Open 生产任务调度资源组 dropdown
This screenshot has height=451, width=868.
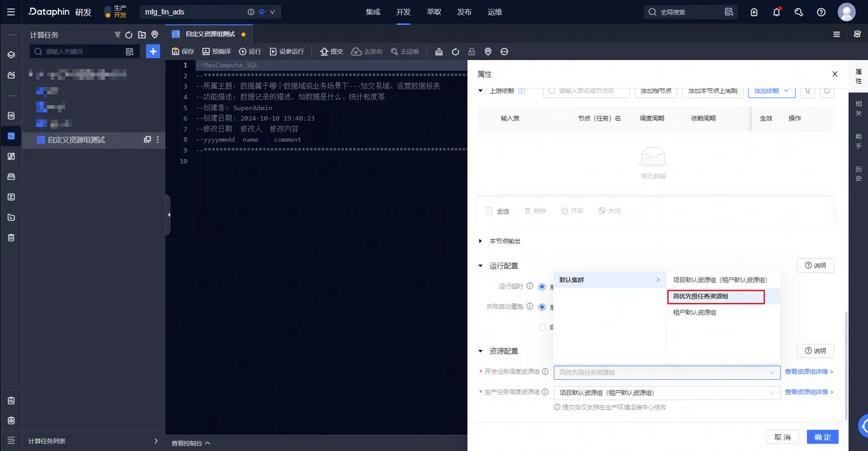(x=666, y=393)
